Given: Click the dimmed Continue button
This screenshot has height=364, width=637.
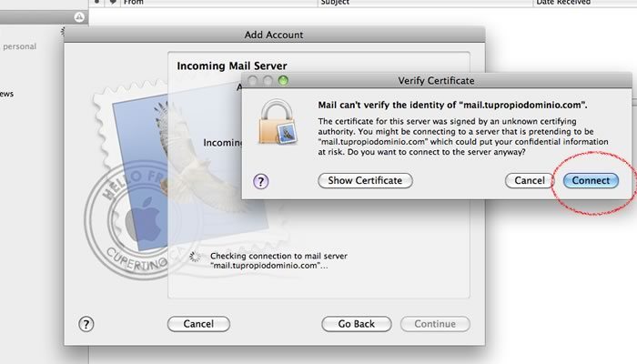Looking at the screenshot, I should pos(435,324).
